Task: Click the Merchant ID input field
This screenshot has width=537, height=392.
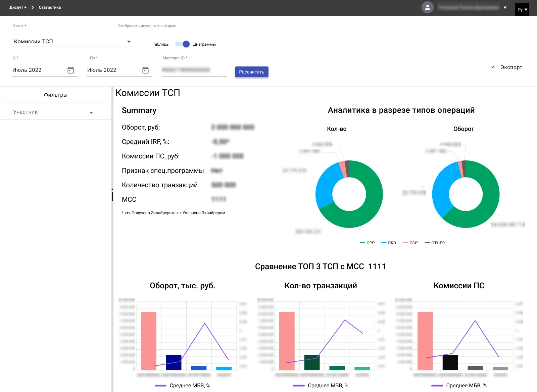Action: (194, 70)
